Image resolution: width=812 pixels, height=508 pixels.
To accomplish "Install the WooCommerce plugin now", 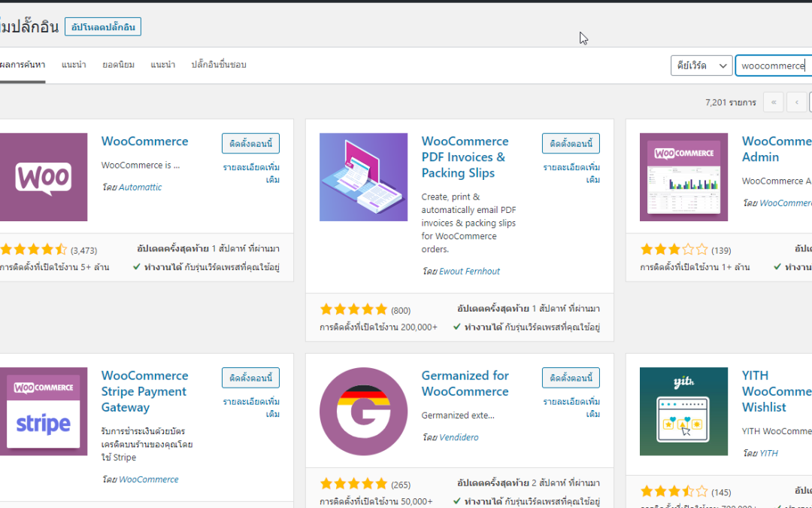I will [250, 144].
